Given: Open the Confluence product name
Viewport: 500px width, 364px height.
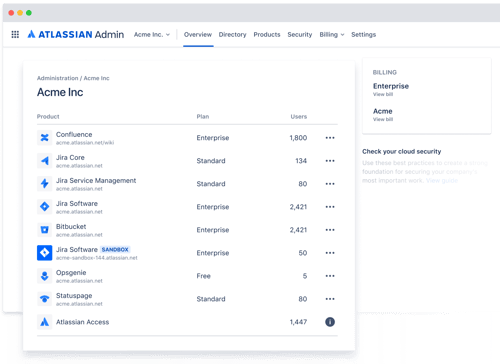Looking at the screenshot, I should tap(74, 134).
